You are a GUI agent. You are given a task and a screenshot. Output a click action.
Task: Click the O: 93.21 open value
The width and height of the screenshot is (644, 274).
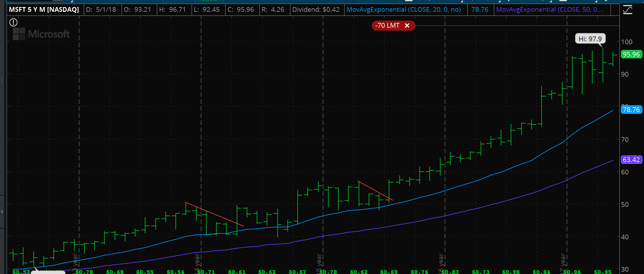137,10
